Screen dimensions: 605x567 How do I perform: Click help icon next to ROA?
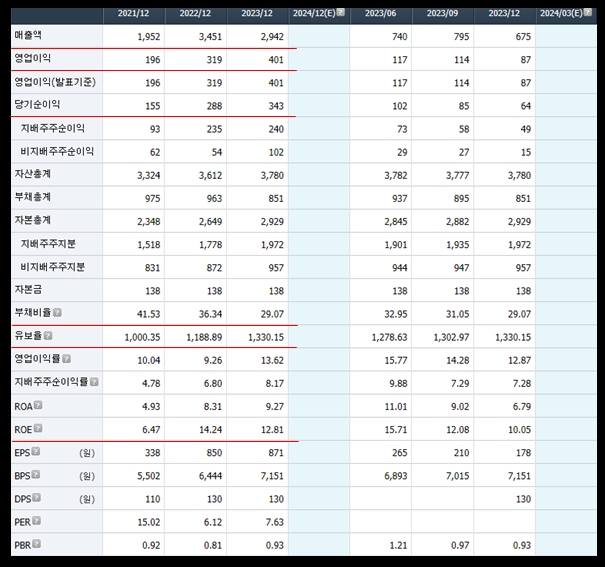pyautogui.click(x=38, y=405)
